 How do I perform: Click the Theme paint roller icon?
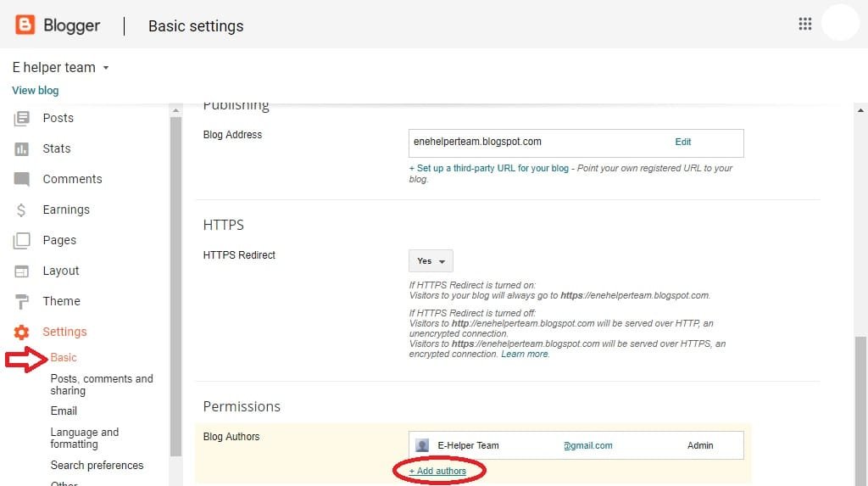pos(22,302)
